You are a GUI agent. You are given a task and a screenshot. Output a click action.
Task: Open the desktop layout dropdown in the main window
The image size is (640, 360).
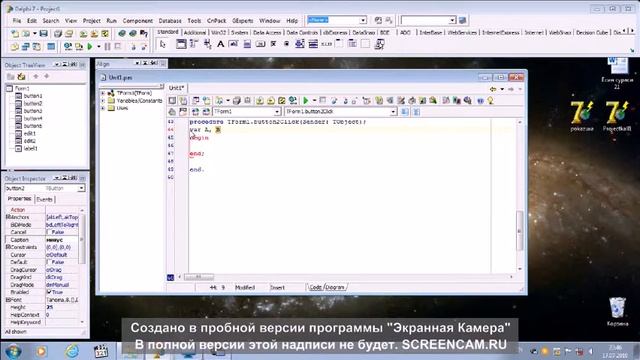click(363, 20)
